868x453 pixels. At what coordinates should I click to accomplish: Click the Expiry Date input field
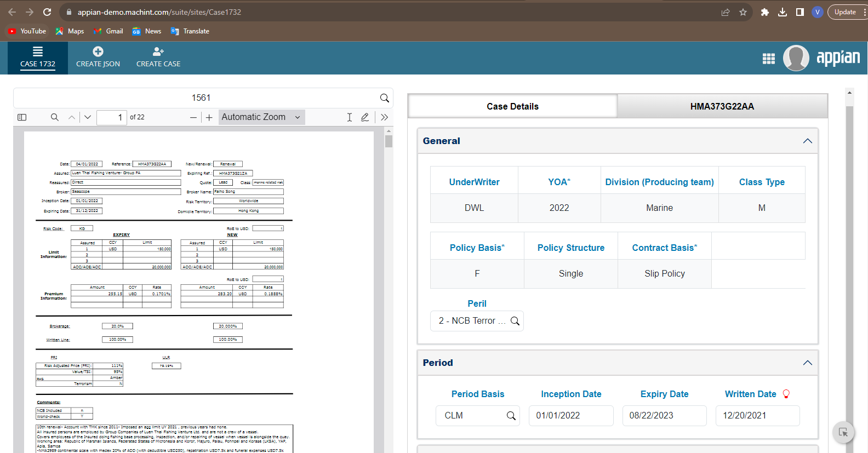pyautogui.click(x=664, y=416)
